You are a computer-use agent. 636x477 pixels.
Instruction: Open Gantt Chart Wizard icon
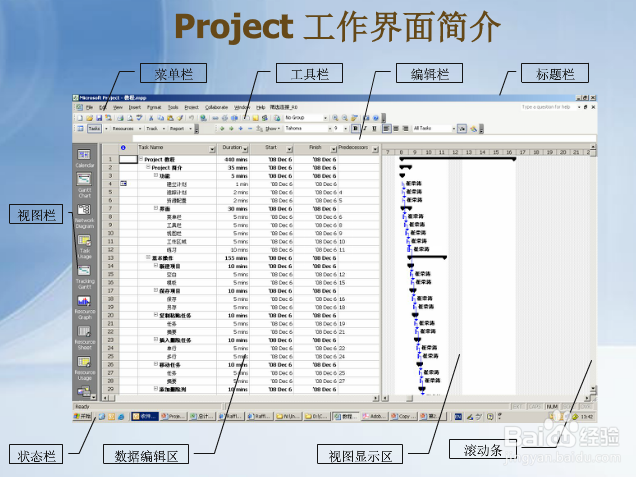click(x=473, y=129)
